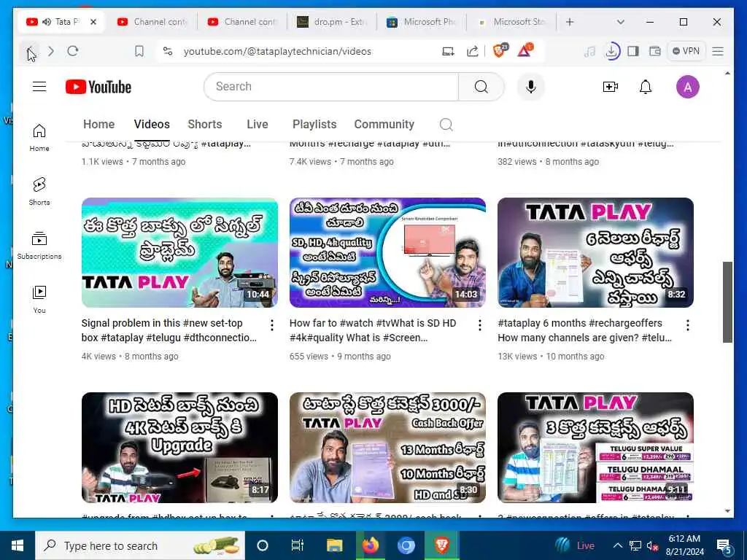
Task: Open Brave from the taskbar
Action: tap(441, 545)
